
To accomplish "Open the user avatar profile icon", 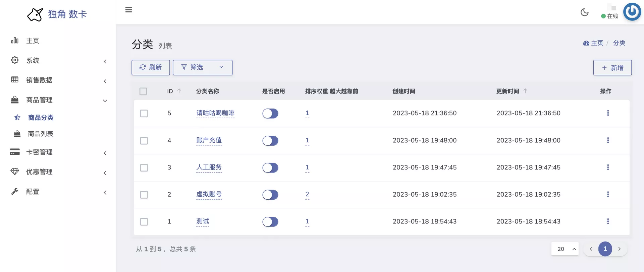I will (632, 12).
